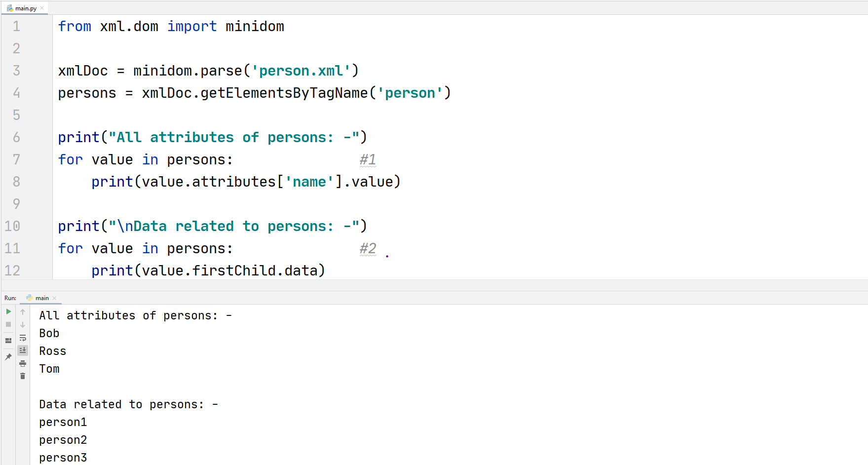The width and height of the screenshot is (868, 465).
Task: Click line number 7 in the gutter
Action: 16,159
